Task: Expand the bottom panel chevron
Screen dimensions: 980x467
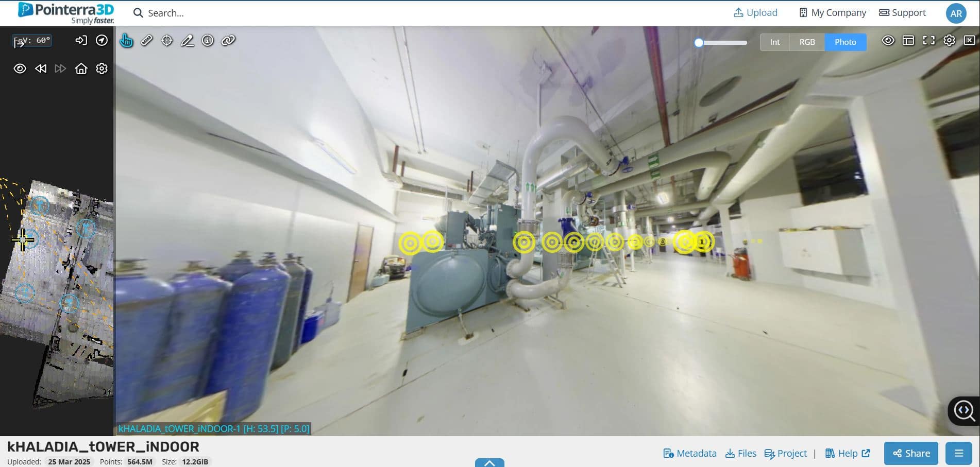Action: pos(489,462)
